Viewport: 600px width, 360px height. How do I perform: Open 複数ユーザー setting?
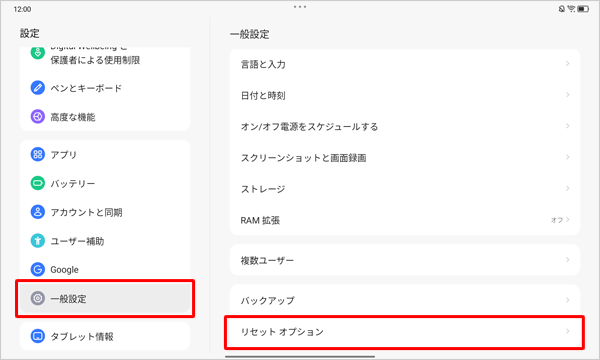coord(405,260)
